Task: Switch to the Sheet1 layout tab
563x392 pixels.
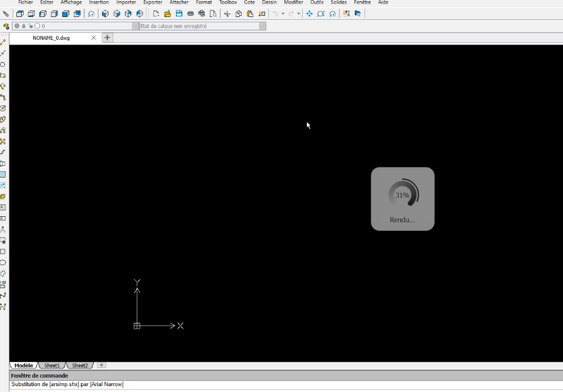Action: tap(52, 366)
